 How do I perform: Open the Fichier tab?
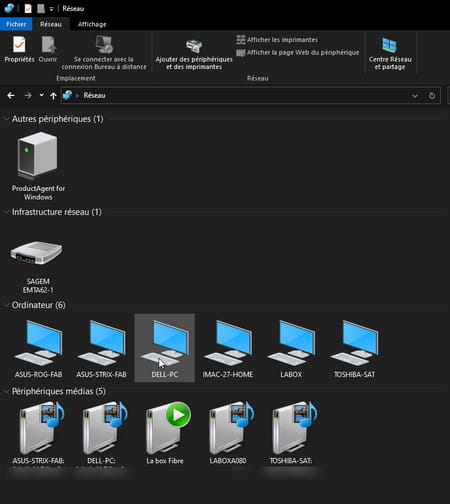[x=16, y=24]
